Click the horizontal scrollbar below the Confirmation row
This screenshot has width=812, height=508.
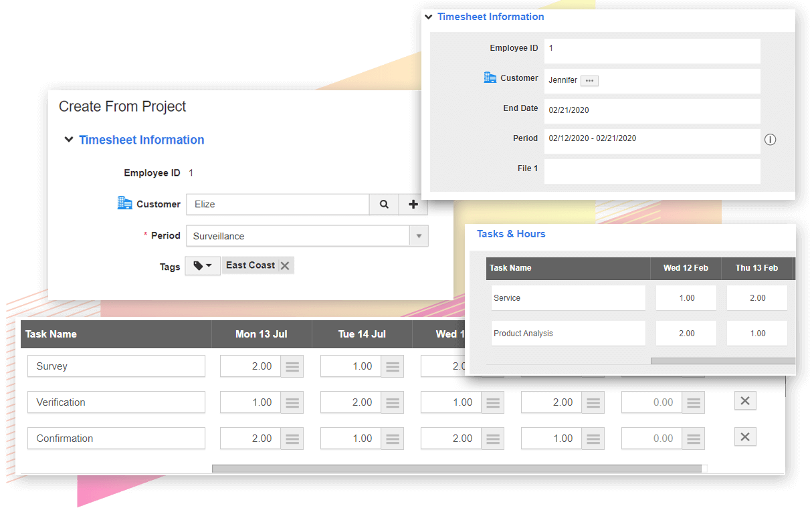456,469
